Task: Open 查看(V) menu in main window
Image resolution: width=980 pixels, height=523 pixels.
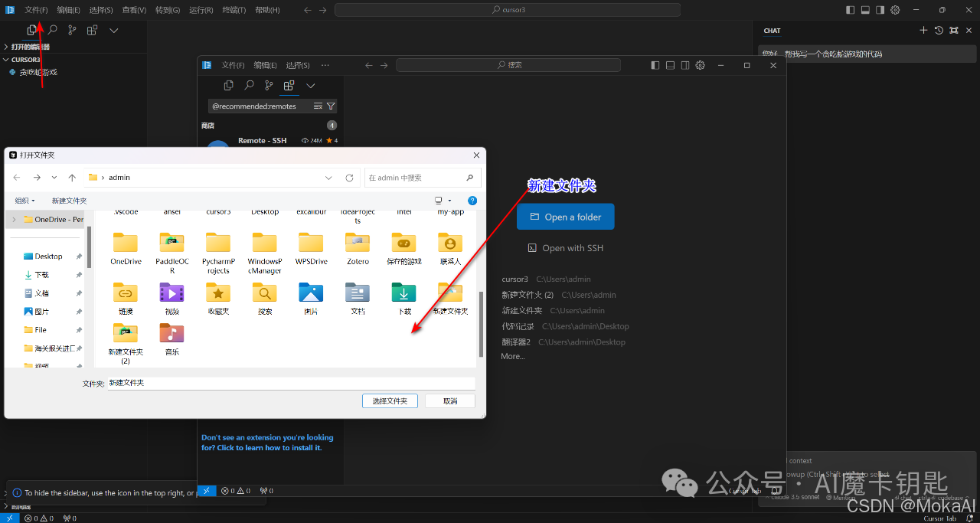Action: pos(134,10)
